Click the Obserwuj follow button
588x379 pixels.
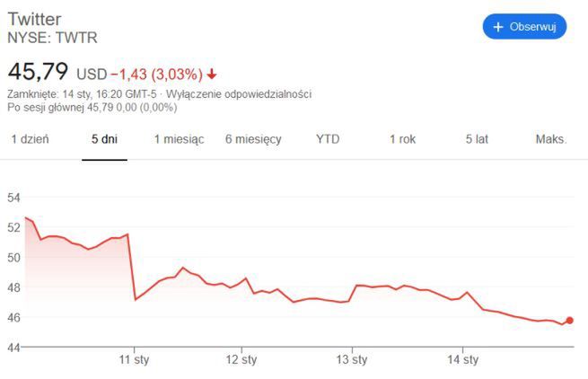click(524, 27)
